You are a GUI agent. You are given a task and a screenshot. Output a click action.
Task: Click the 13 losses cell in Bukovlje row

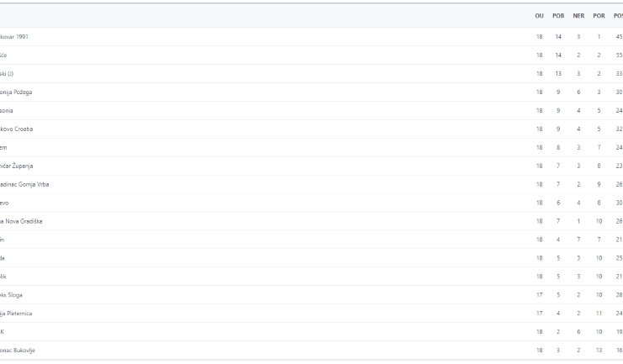coord(599,351)
